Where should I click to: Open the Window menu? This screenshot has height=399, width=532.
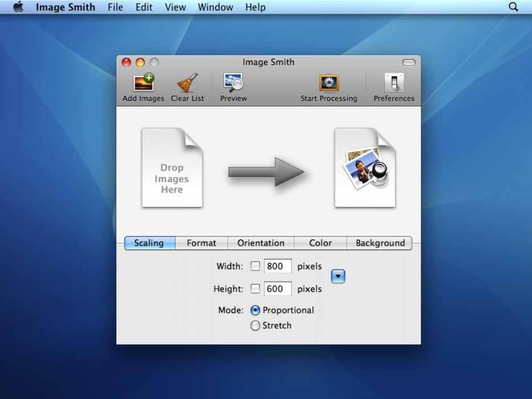coord(215,7)
